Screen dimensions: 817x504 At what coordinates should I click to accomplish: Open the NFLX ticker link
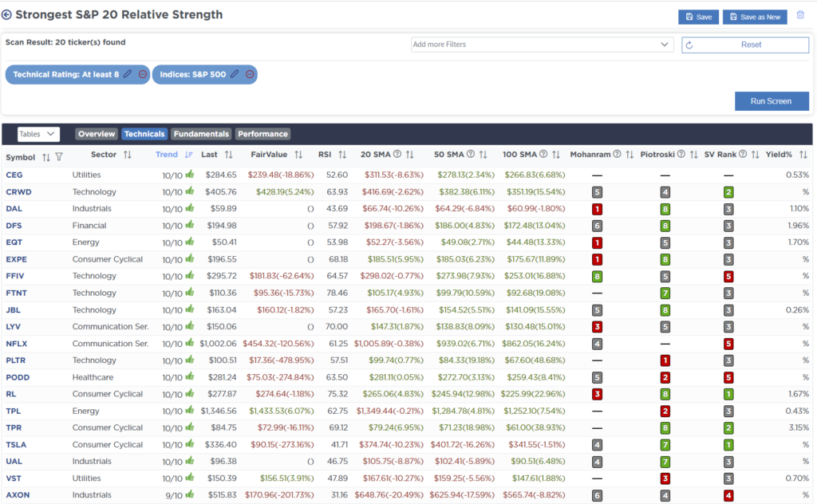click(x=17, y=344)
